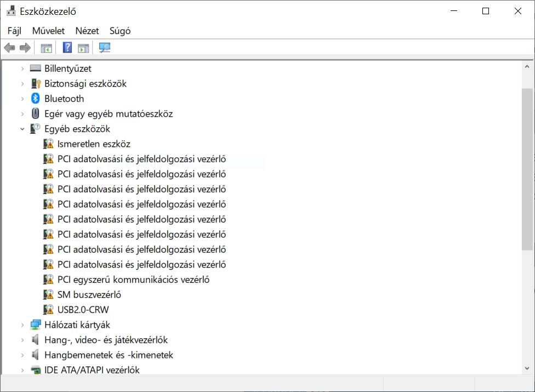Open the Súgó menu
Screen dimensions: 535x392
[x=120, y=31]
